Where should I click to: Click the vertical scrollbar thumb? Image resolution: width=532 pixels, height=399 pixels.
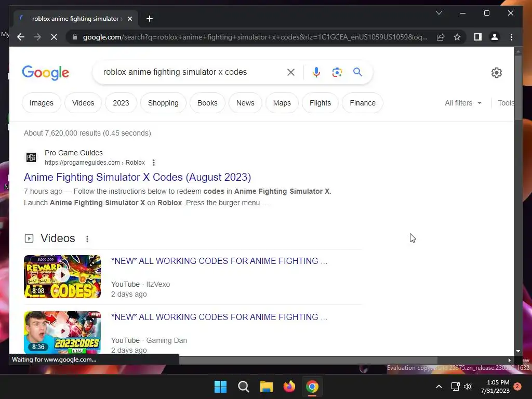tap(518, 87)
